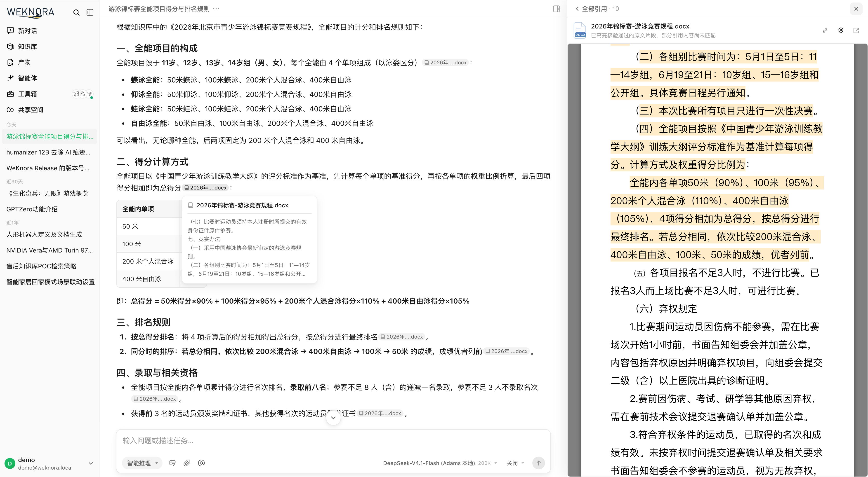Expand the demo user account menu
The height and width of the screenshot is (477, 868).
50,463
